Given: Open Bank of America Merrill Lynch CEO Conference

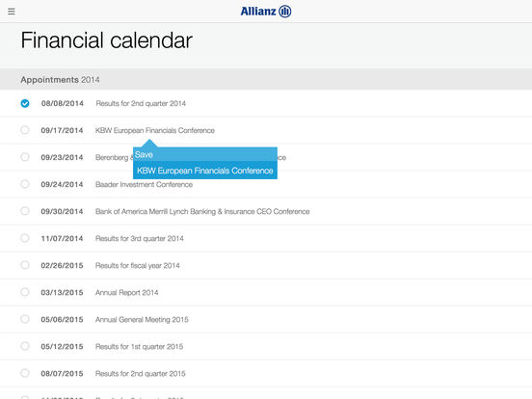Looking at the screenshot, I should [x=202, y=212].
